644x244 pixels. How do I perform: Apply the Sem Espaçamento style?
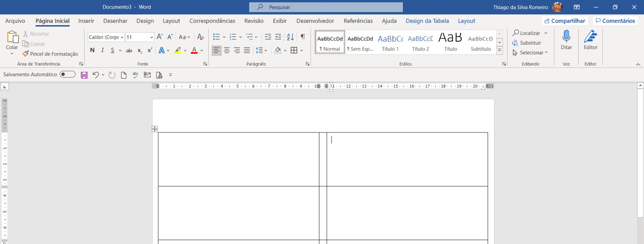coord(360,42)
